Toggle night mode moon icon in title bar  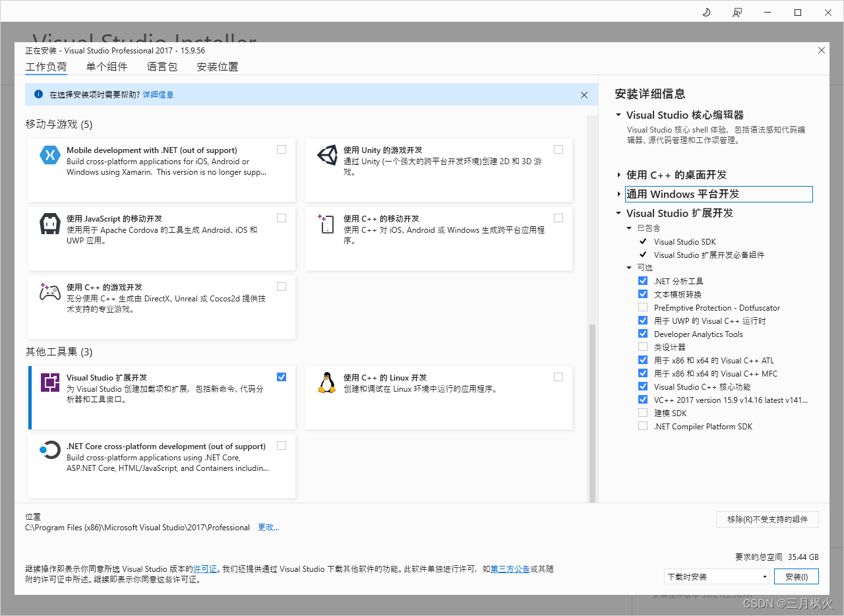tap(706, 12)
